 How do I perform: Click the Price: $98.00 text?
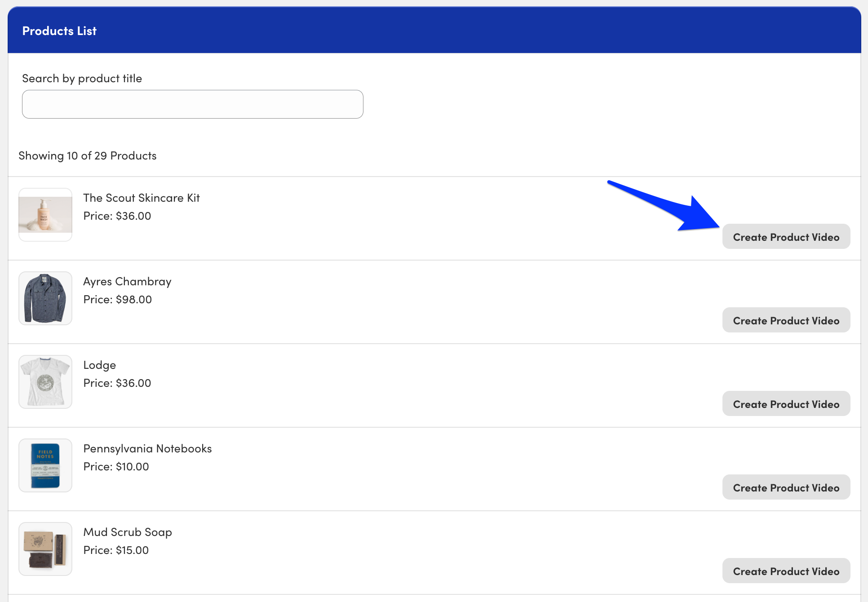click(x=117, y=299)
